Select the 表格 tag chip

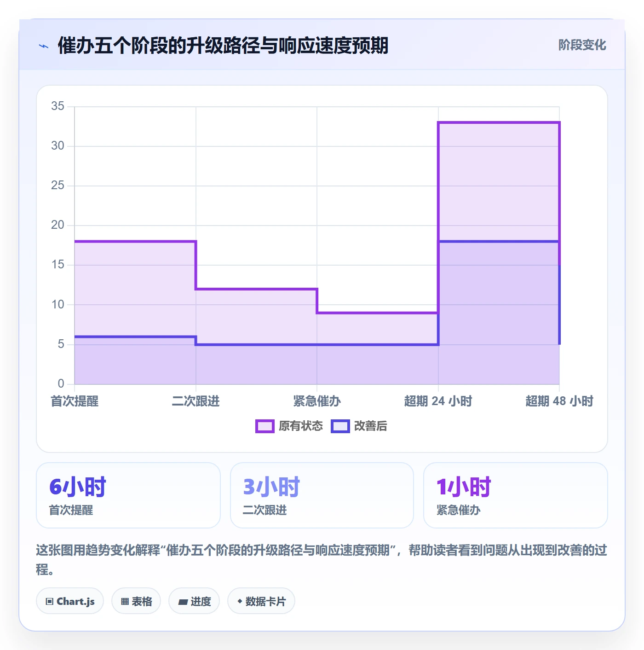click(136, 601)
